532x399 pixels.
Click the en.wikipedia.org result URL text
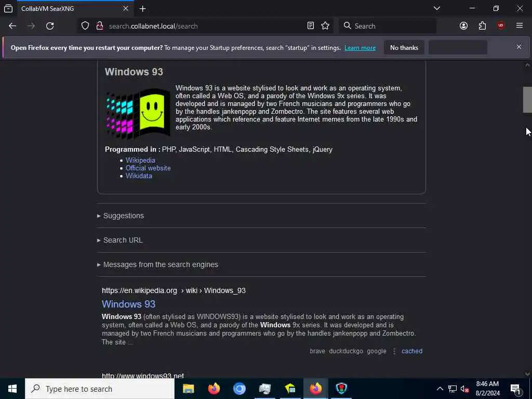tap(174, 290)
